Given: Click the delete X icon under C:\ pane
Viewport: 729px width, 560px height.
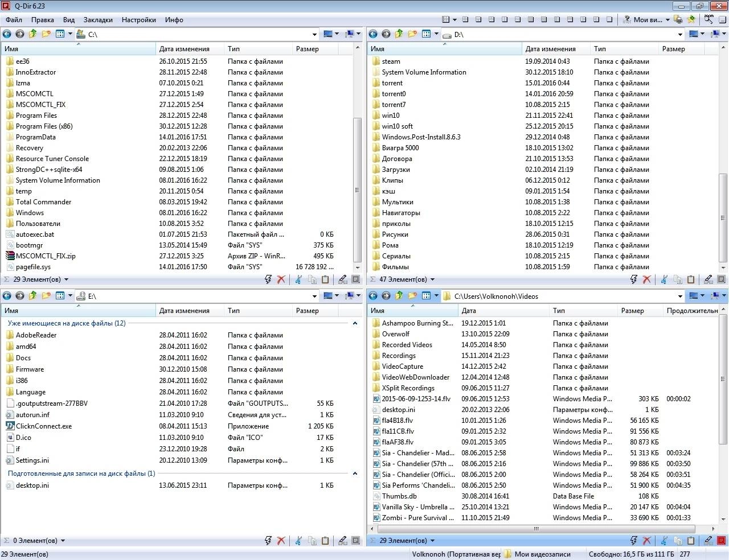Looking at the screenshot, I should 281,279.
